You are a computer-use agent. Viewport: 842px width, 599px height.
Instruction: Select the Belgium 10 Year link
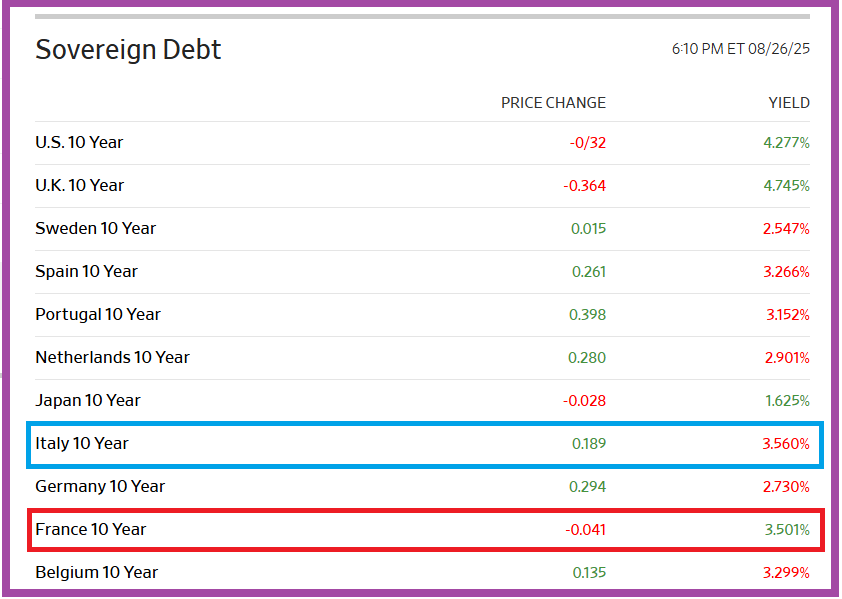(x=96, y=572)
